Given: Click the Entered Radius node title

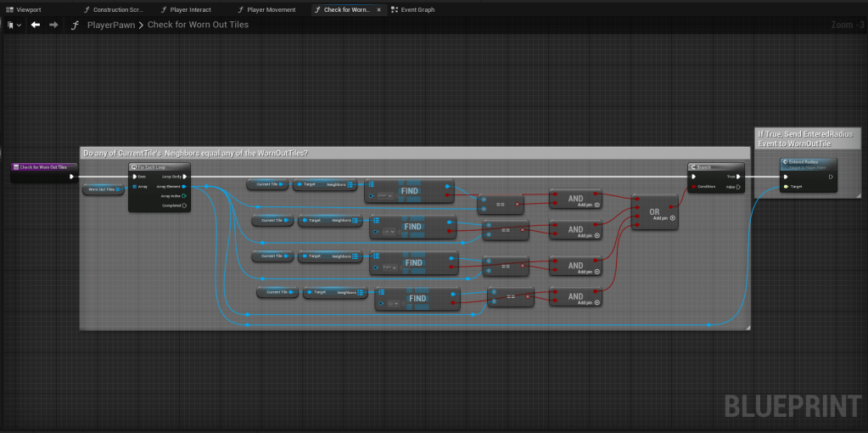Looking at the screenshot, I should click(804, 161).
